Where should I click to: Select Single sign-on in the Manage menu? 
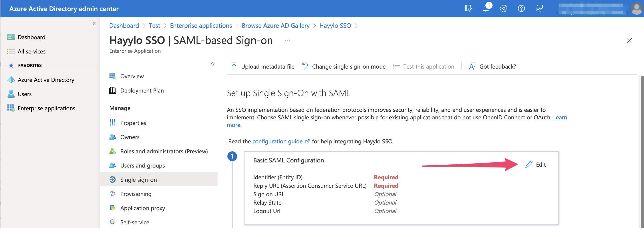pyautogui.click(x=138, y=180)
